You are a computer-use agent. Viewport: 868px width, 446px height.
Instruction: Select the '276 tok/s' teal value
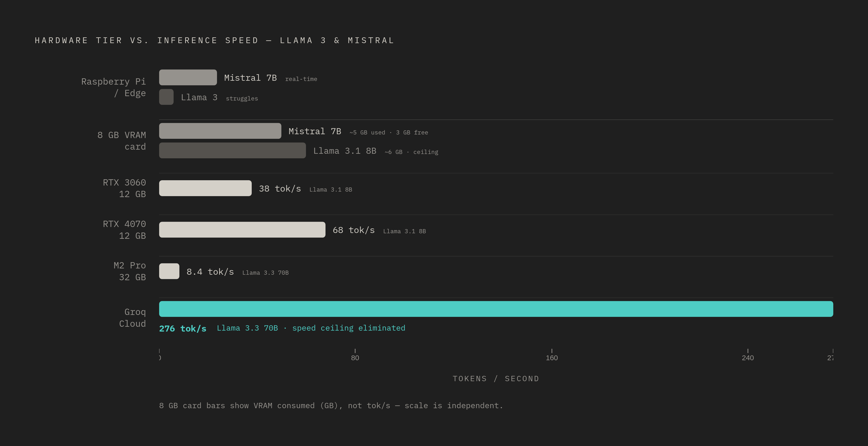183,328
